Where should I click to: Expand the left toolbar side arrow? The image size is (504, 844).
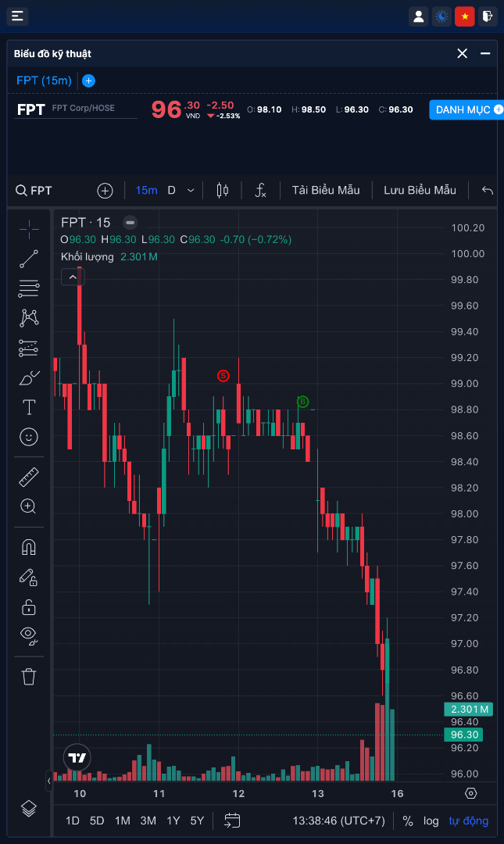point(49,780)
